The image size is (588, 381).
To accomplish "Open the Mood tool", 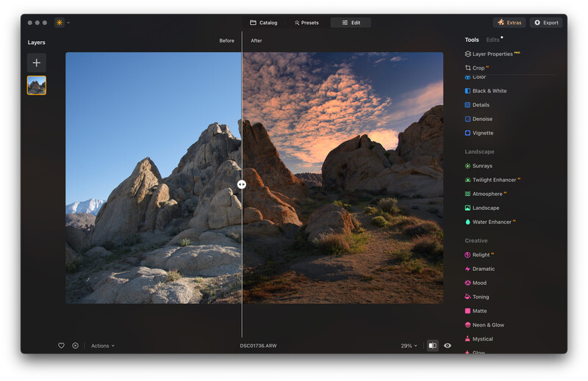I will point(476,283).
